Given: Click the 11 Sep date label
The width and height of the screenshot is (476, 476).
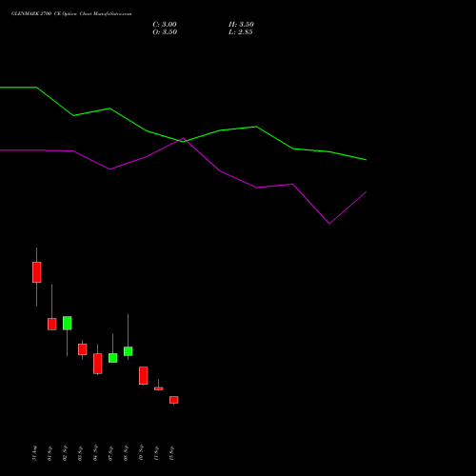Looking at the screenshot, I should point(156,453).
